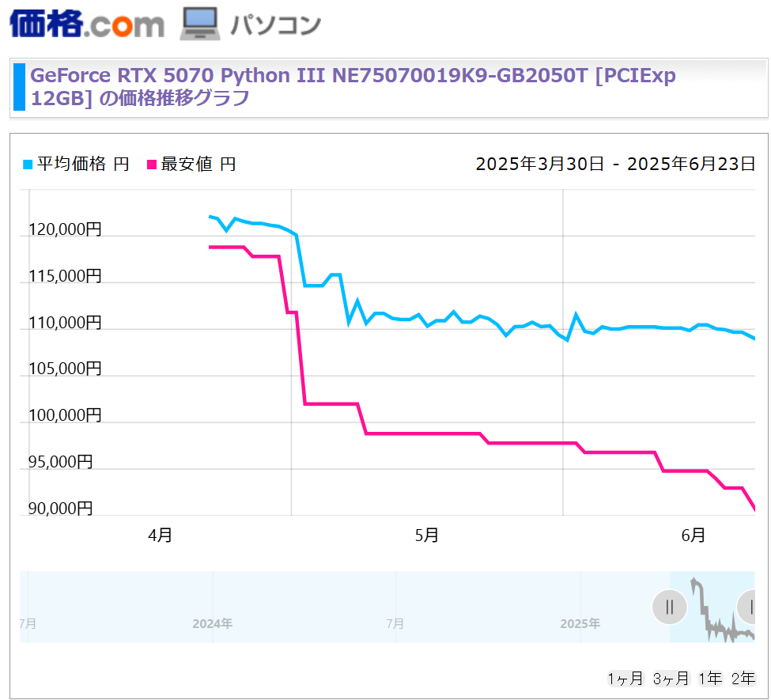
Task: Select the 1年 range button
Action: click(710, 679)
